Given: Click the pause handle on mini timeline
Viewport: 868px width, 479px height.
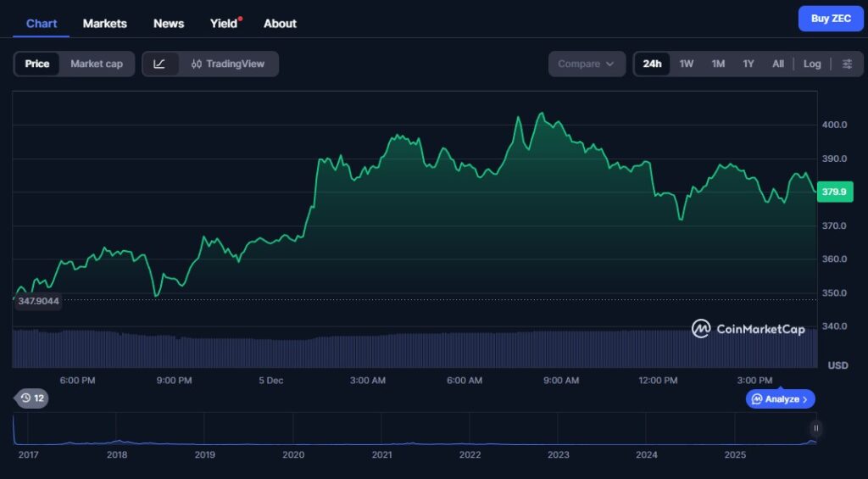Looking at the screenshot, I should (815, 428).
